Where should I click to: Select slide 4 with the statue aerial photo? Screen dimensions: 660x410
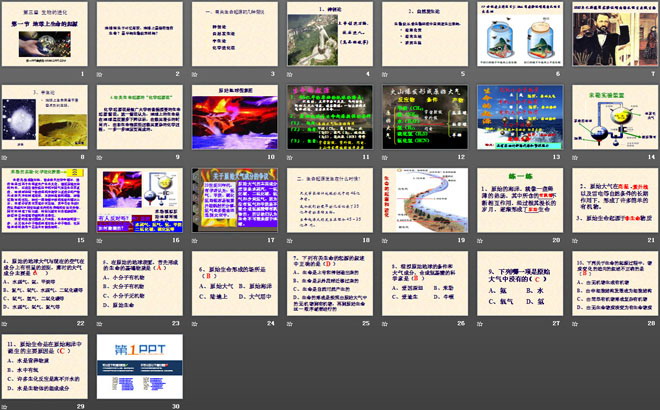tap(330, 34)
